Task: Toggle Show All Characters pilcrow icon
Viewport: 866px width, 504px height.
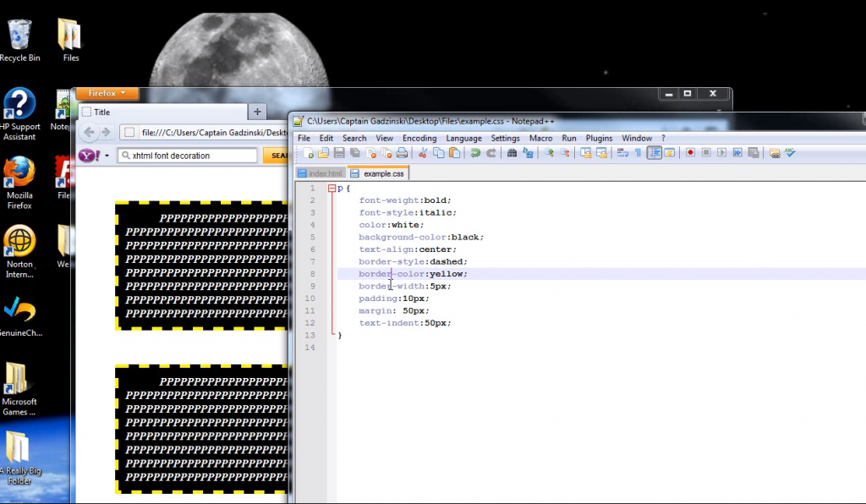Action: tap(638, 153)
